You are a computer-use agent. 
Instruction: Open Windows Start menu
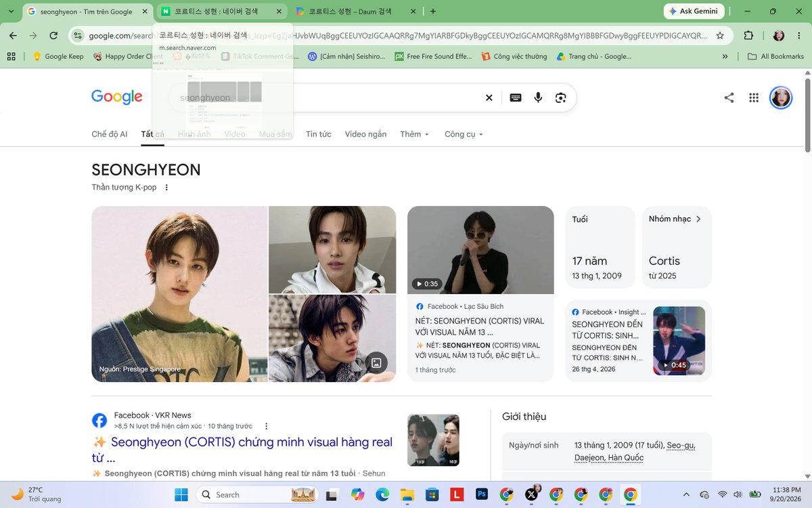tap(181, 494)
